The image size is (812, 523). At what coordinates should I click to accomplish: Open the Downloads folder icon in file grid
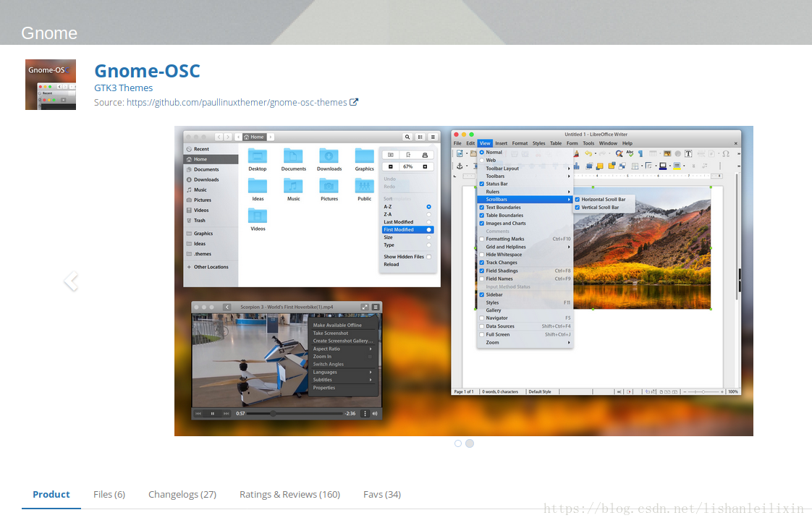[329, 156]
